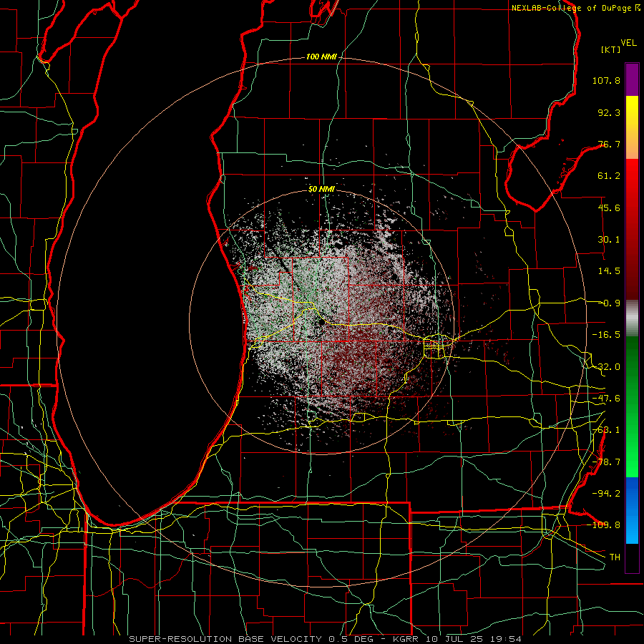Click the yellow-orange segment of the color bar

[x=632, y=127]
